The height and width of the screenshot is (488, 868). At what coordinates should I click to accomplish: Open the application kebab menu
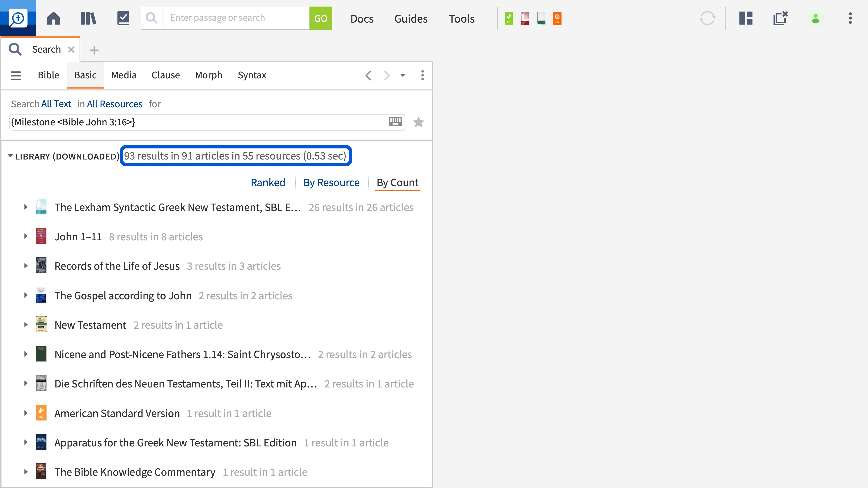tap(850, 18)
